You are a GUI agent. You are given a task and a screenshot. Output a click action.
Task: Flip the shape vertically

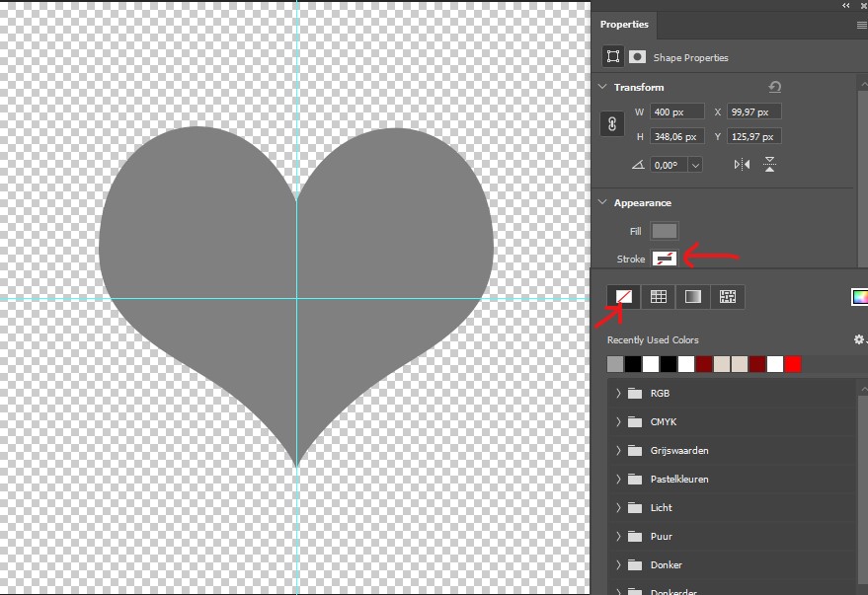pos(769,164)
